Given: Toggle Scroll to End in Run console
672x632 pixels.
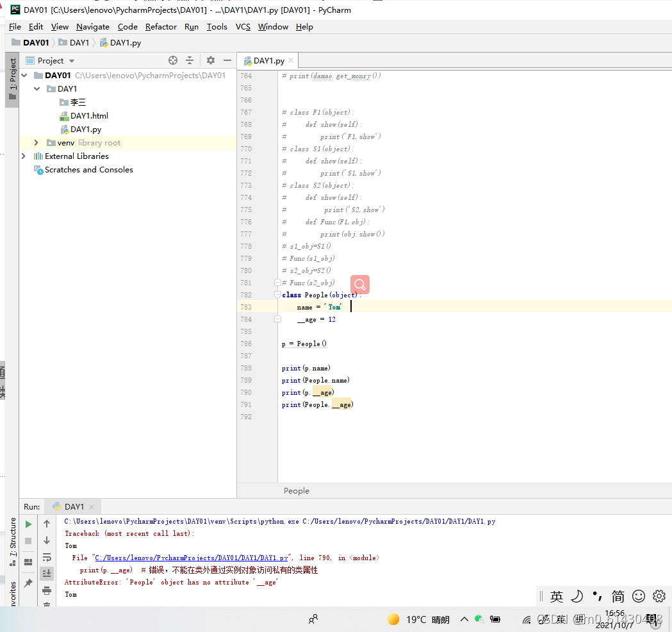Looking at the screenshot, I should 47,573.
